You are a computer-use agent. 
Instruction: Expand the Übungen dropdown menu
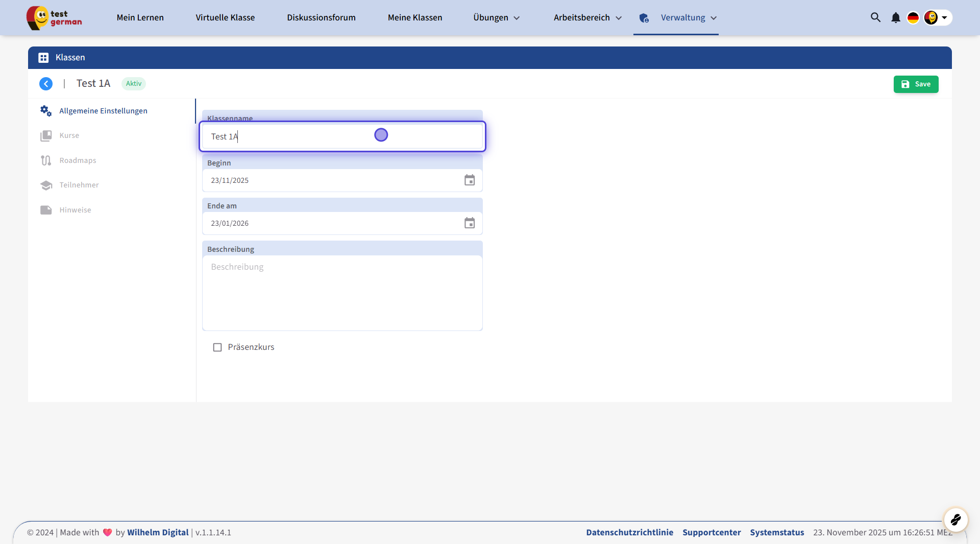click(496, 18)
